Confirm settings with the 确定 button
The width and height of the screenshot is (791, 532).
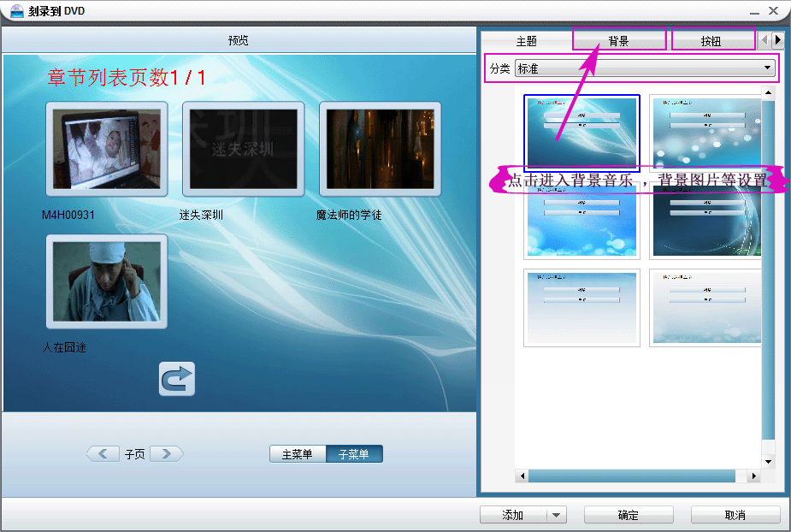(x=628, y=514)
